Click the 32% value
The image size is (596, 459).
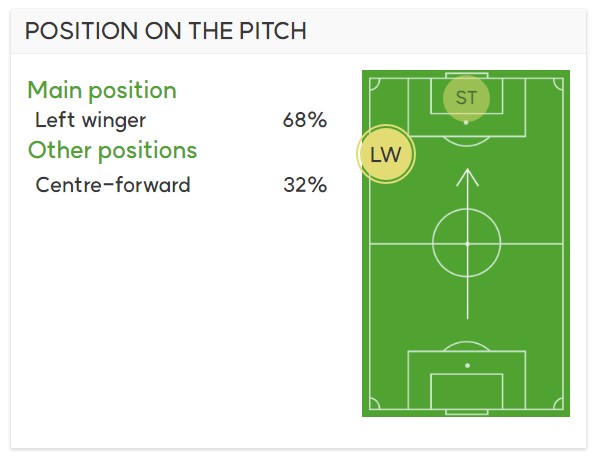tap(305, 185)
